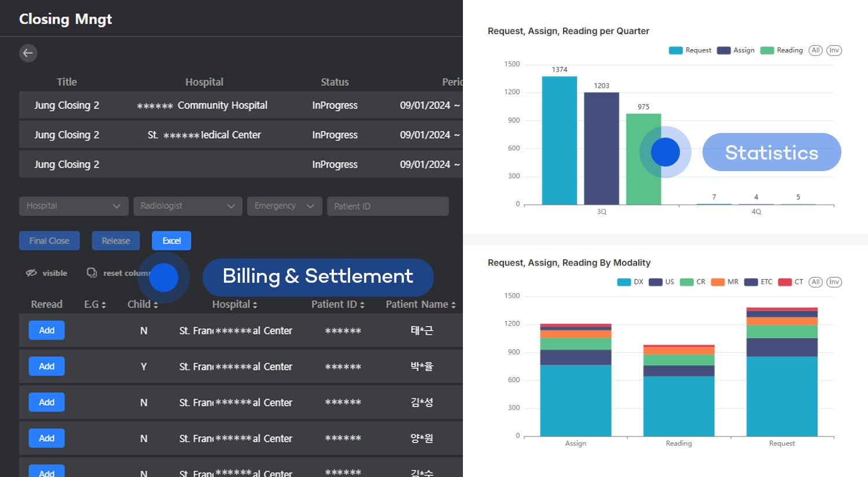The width and height of the screenshot is (868, 477).
Task: Sort by Child column arrows
Action: [156, 305]
